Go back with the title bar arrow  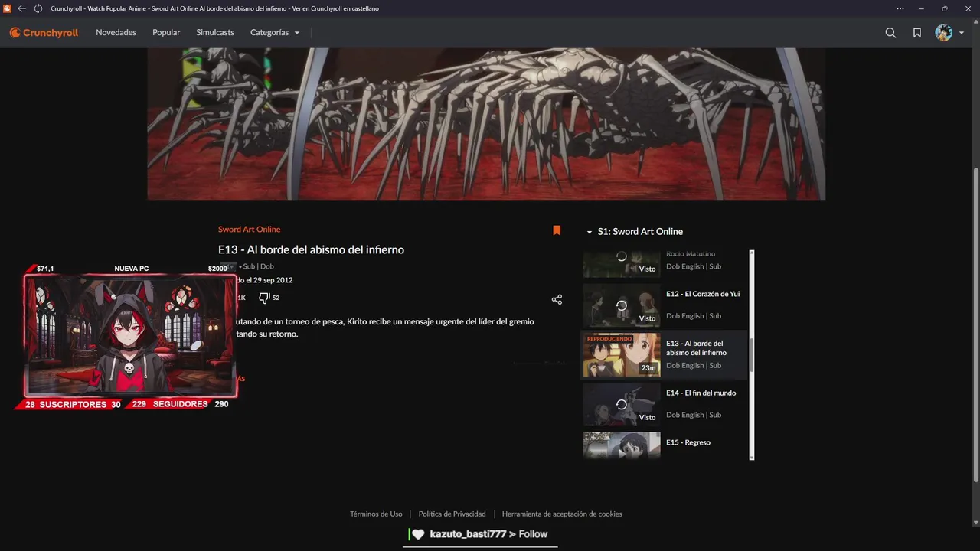point(21,8)
